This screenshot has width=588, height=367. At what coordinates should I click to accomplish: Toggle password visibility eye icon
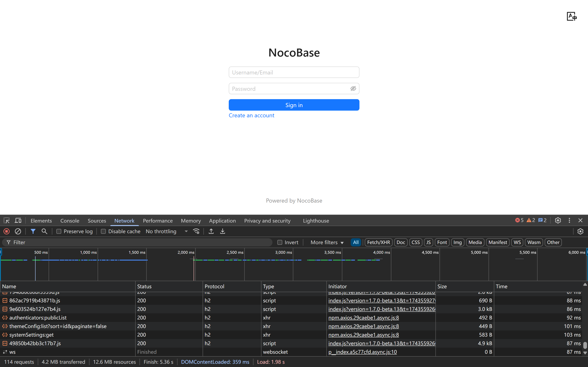point(353,89)
